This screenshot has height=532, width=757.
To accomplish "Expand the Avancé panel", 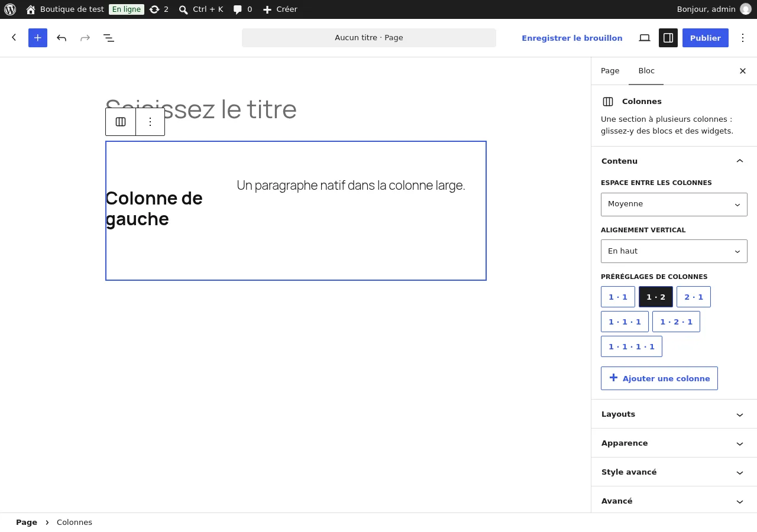I will pyautogui.click(x=674, y=501).
